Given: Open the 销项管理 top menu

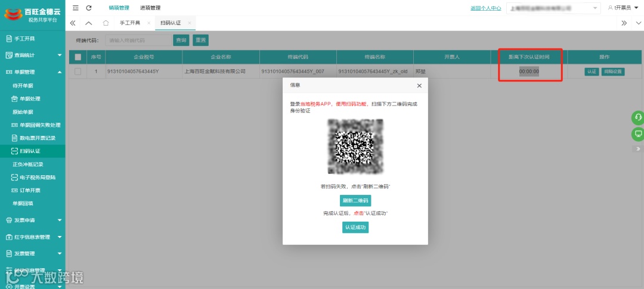Looking at the screenshot, I should pos(119,8).
